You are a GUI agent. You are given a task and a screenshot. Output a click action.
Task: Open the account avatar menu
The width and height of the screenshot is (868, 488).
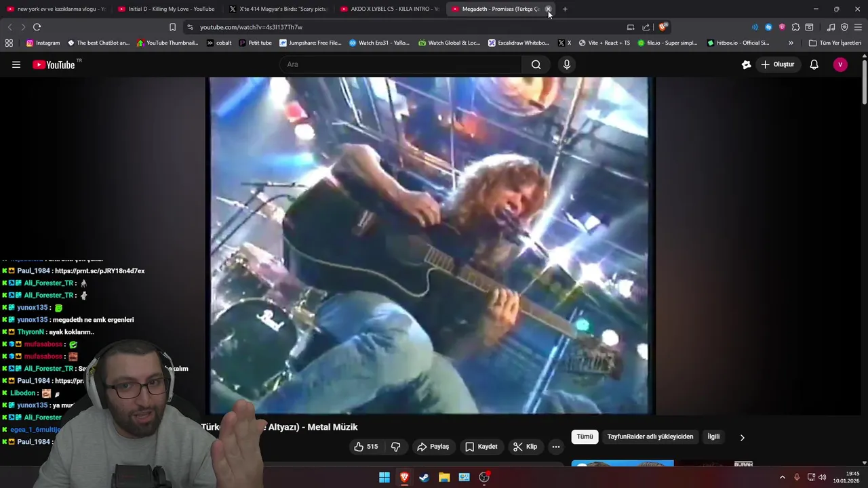click(x=840, y=64)
